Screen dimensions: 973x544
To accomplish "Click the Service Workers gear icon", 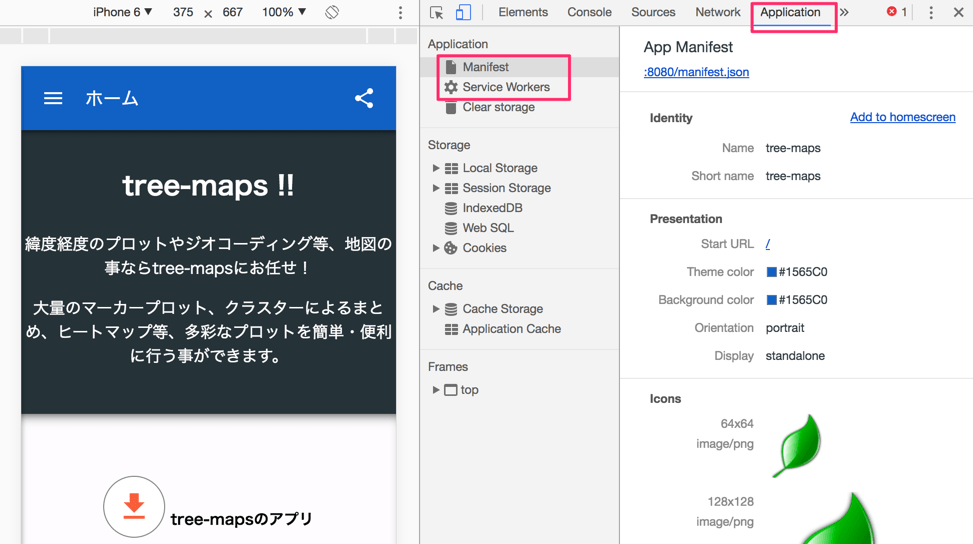I will [x=451, y=87].
